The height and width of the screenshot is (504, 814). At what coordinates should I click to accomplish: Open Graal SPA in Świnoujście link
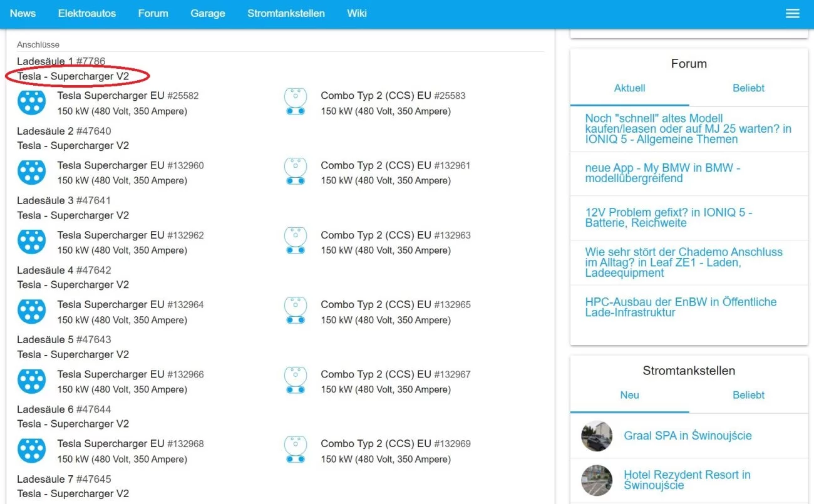point(688,436)
